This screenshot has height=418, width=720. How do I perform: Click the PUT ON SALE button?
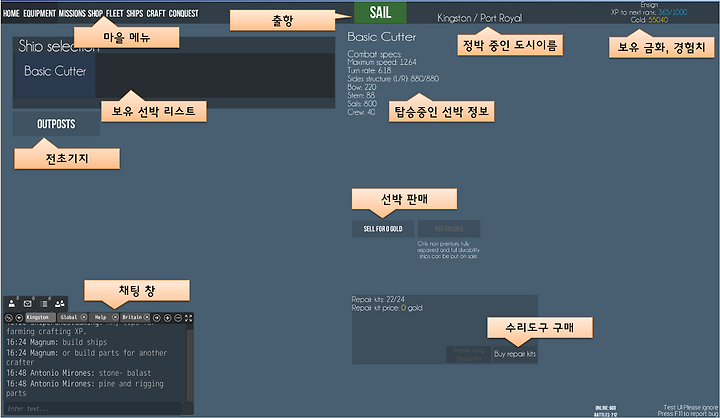(449, 229)
